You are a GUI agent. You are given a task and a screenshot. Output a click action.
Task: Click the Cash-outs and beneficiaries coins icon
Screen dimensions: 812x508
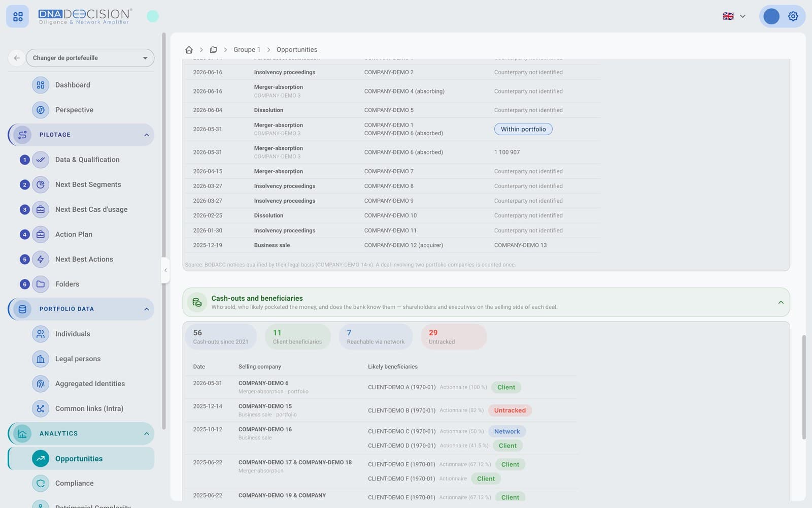coord(197,302)
